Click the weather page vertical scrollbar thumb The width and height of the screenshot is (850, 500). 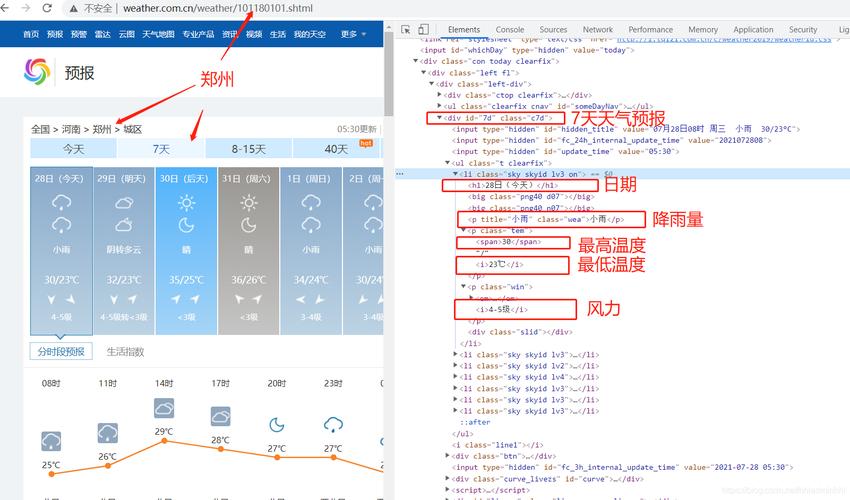click(x=388, y=73)
